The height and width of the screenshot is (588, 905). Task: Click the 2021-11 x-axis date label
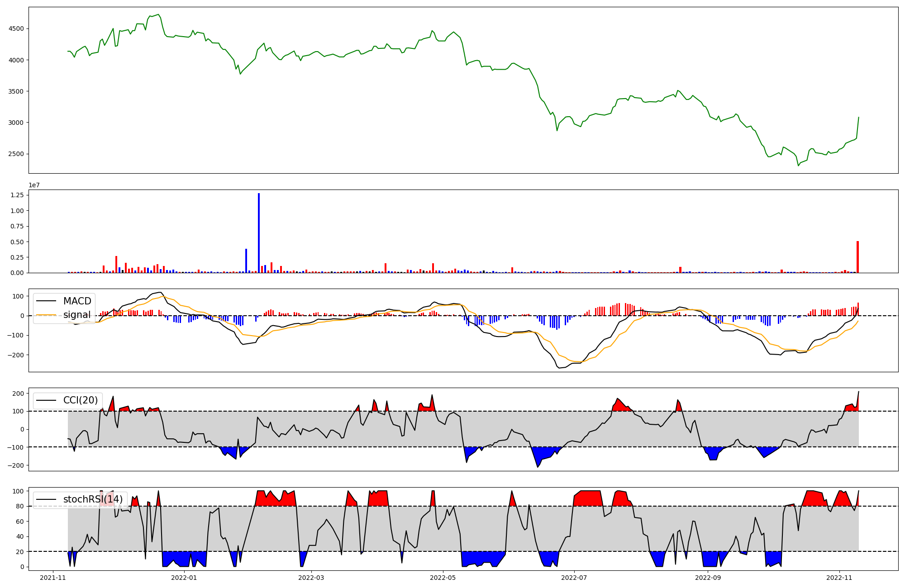click(x=53, y=578)
